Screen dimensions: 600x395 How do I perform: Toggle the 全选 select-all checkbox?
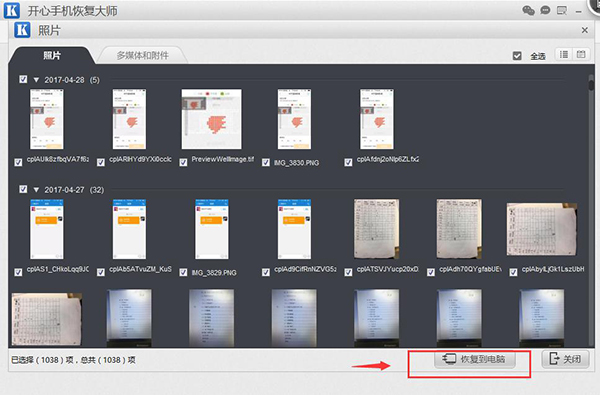click(517, 56)
